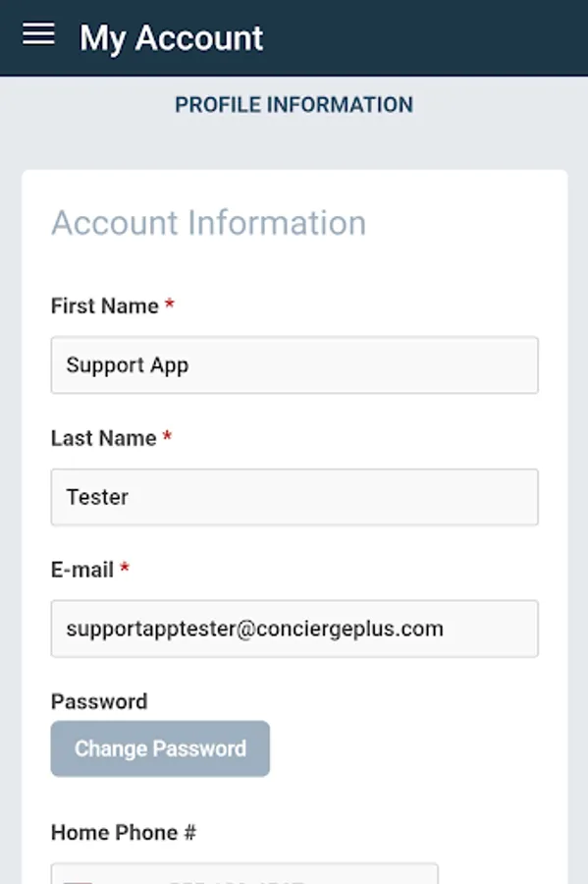
Task: Click the required asterisk beside First Name
Action: (169, 304)
